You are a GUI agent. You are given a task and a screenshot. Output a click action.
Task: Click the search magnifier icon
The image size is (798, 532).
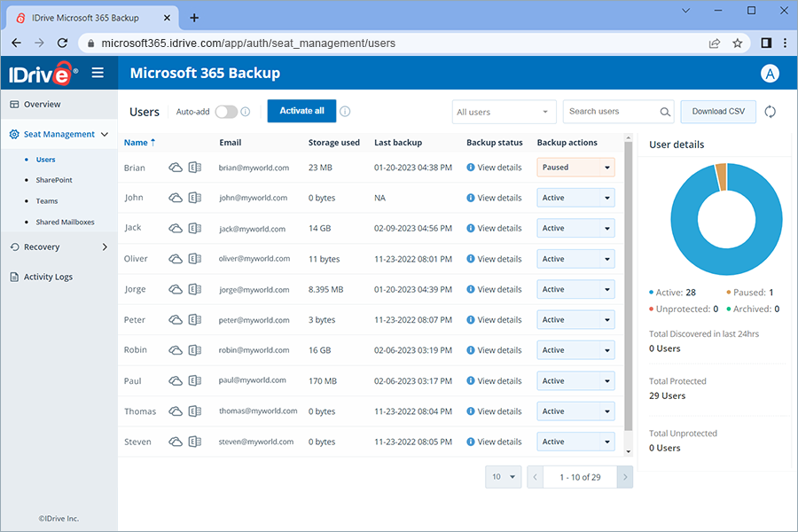665,112
